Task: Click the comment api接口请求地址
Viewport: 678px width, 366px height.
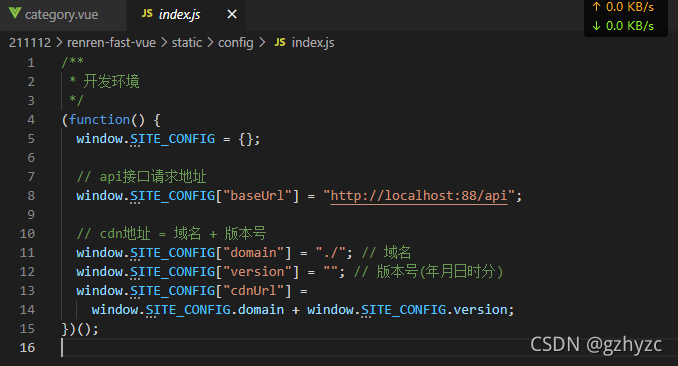Action: click(141, 177)
